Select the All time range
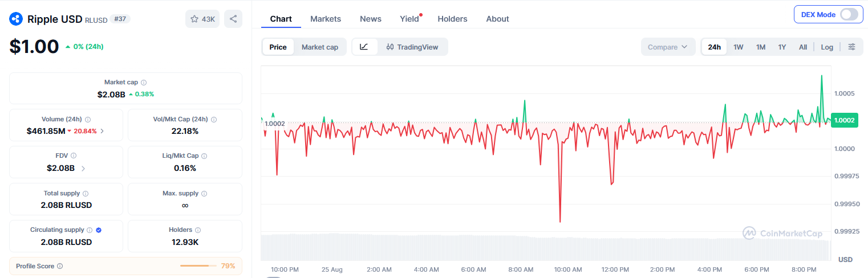 [802, 47]
